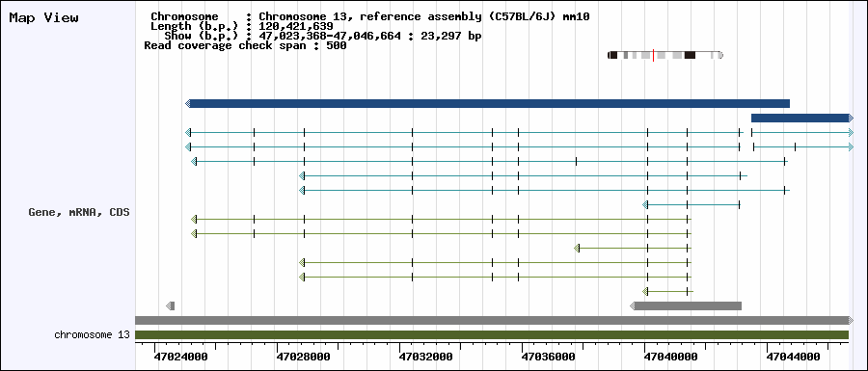Click the Gene, mRNA, CDS track label
868x371 pixels.
click(79, 212)
